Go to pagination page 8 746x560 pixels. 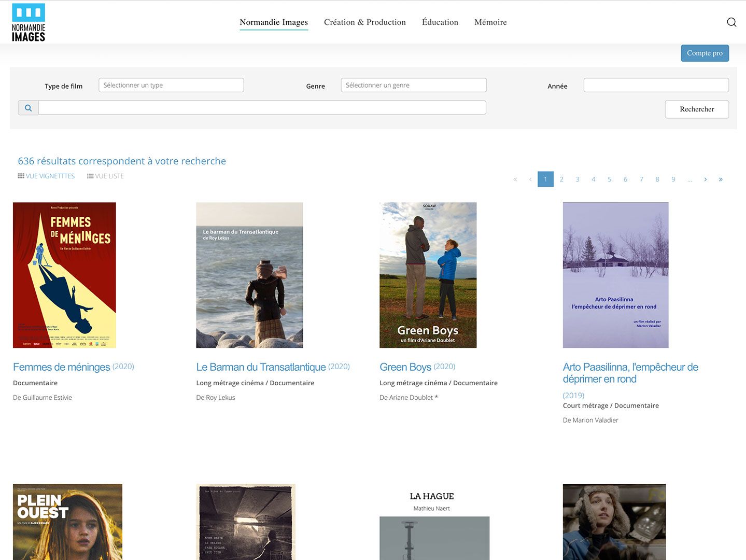click(657, 179)
